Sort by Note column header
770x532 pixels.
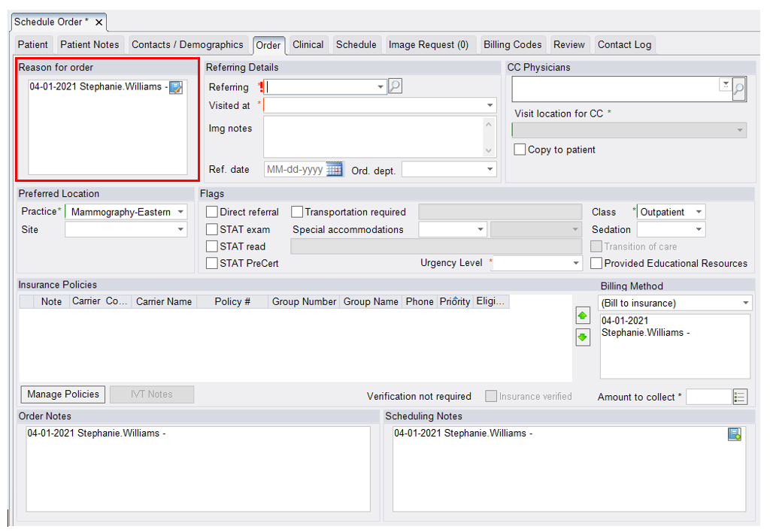51,301
